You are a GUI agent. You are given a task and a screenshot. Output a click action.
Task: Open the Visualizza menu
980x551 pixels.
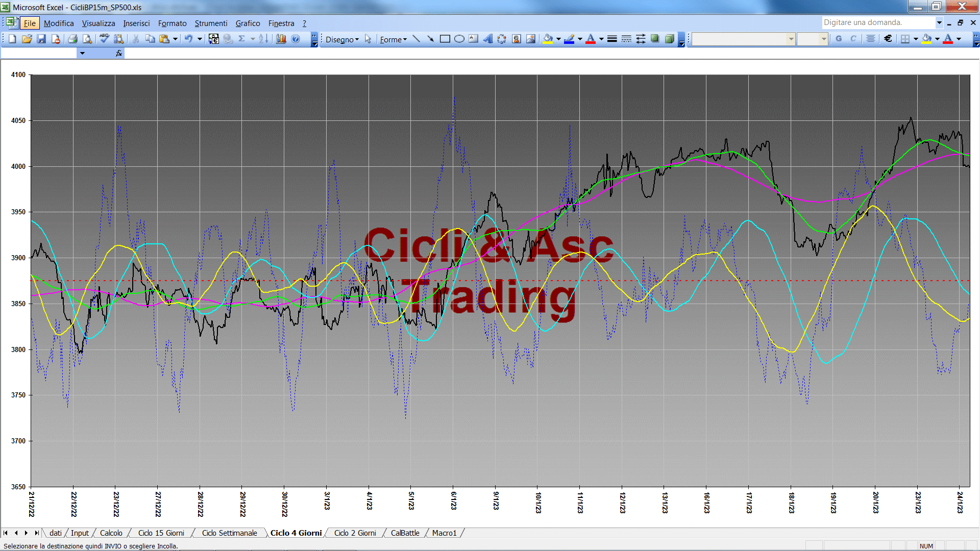[x=99, y=23]
